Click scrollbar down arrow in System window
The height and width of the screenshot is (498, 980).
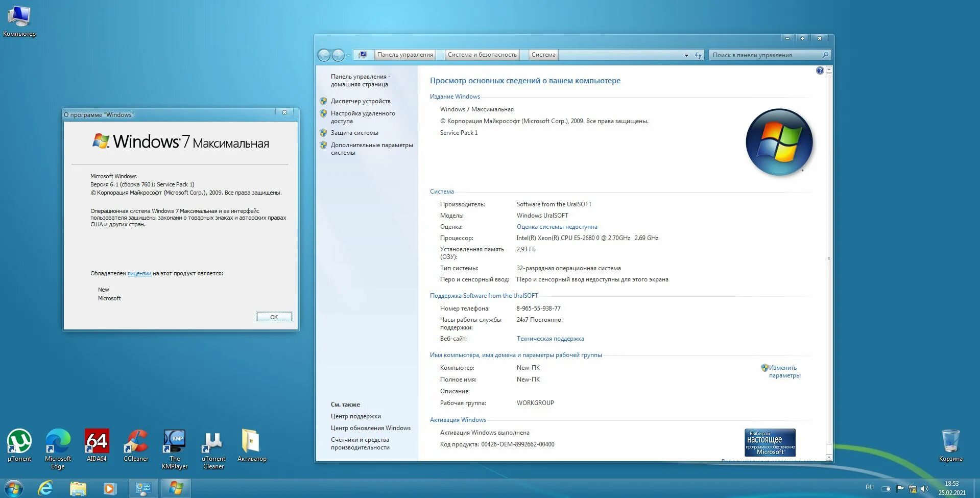pos(829,457)
